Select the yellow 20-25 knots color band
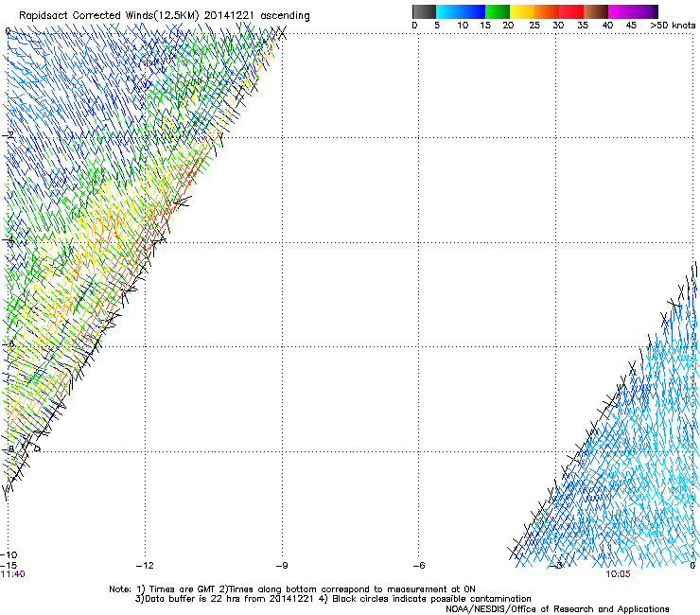Screen dimensions: 700x615 click(522, 11)
